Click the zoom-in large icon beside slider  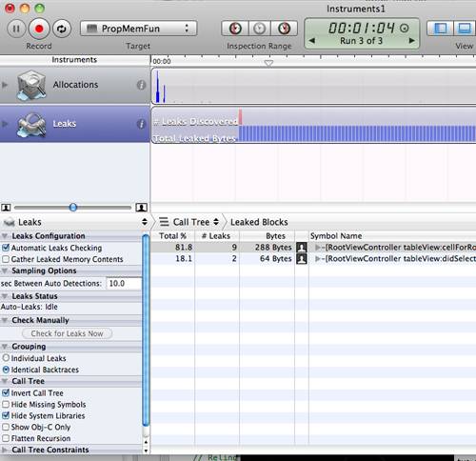coord(142,208)
